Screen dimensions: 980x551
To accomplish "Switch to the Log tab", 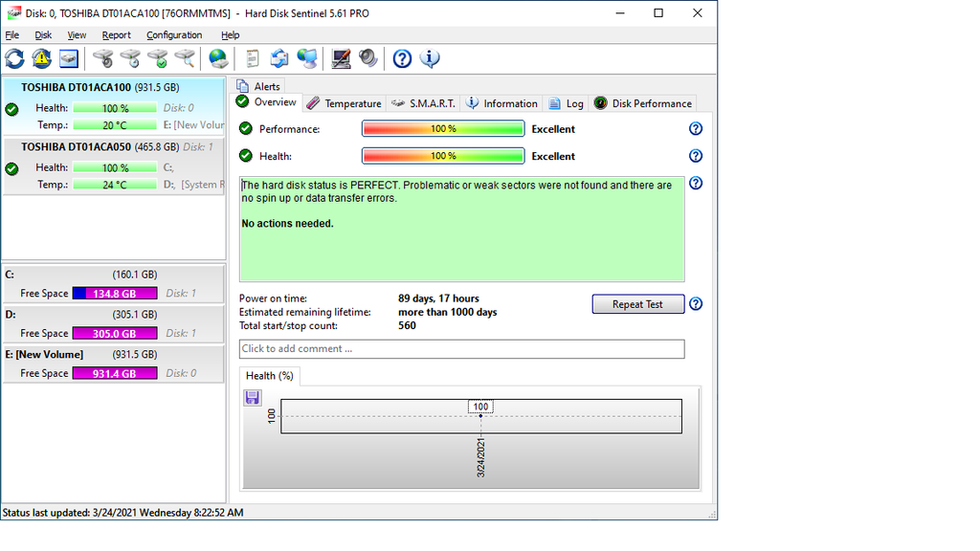I will coord(567,103).
